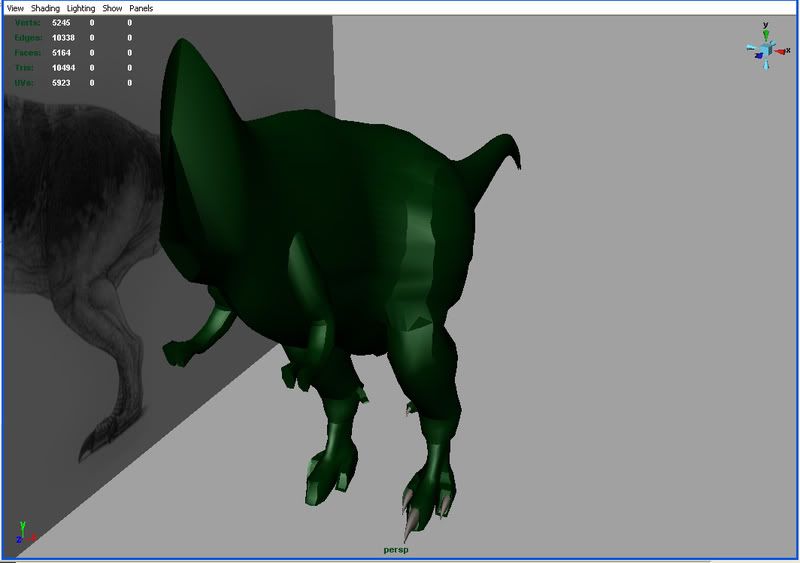Click the XYZ axis indicator in bottom-left corner
800x563 pixels.
(24, 533)
